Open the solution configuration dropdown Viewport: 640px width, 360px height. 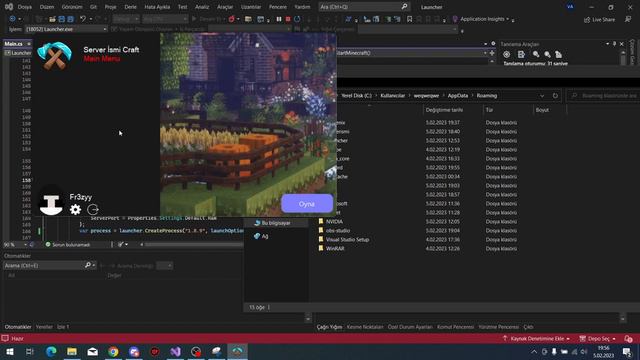(126, 19)
